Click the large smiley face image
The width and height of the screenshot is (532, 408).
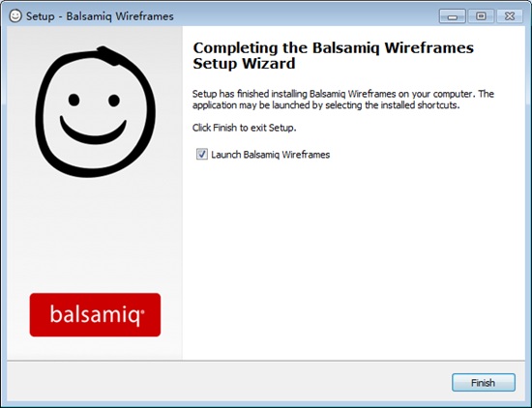[96, 111]
